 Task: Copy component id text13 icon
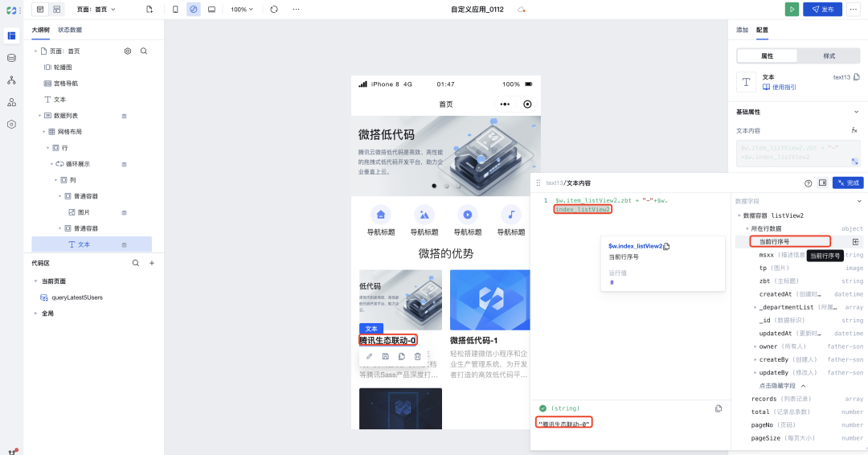(x=857, y=77)
